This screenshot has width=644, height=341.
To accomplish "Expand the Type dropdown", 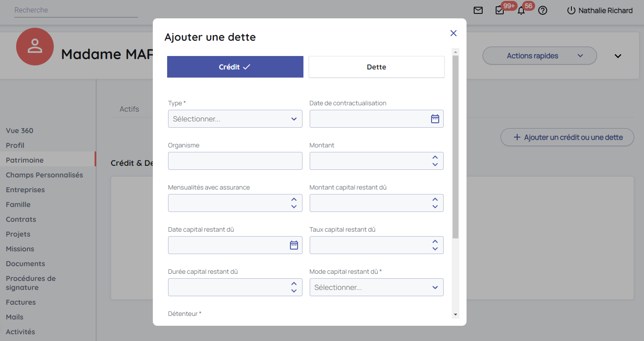I will click(235, 119).
